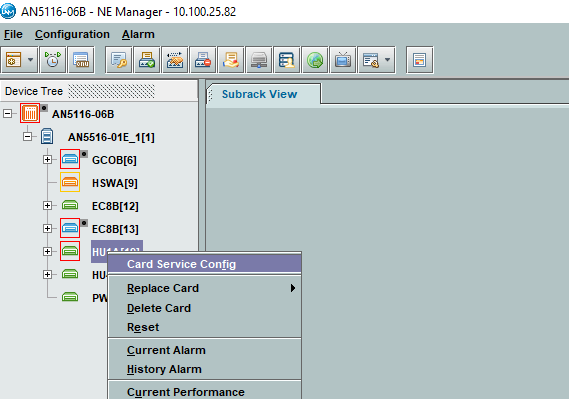Click the green PW card icon
Image resolution: width=569 pixels, height=399 pixels.
70,297
